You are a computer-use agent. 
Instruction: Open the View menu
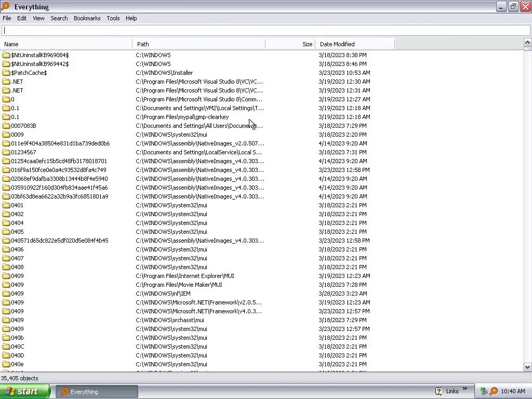[38, 18]
